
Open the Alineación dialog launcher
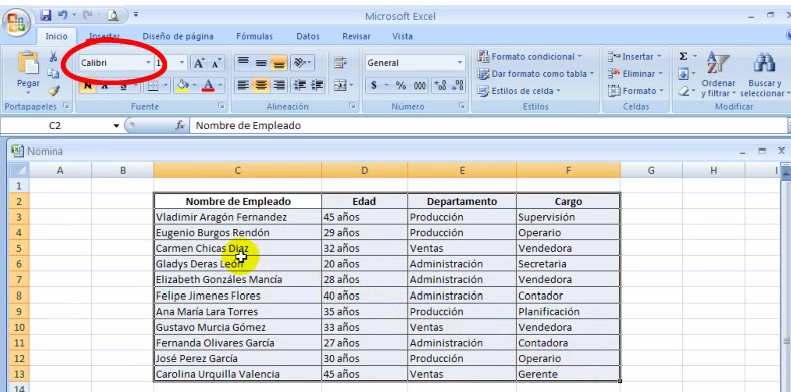[x=353, y=106]
